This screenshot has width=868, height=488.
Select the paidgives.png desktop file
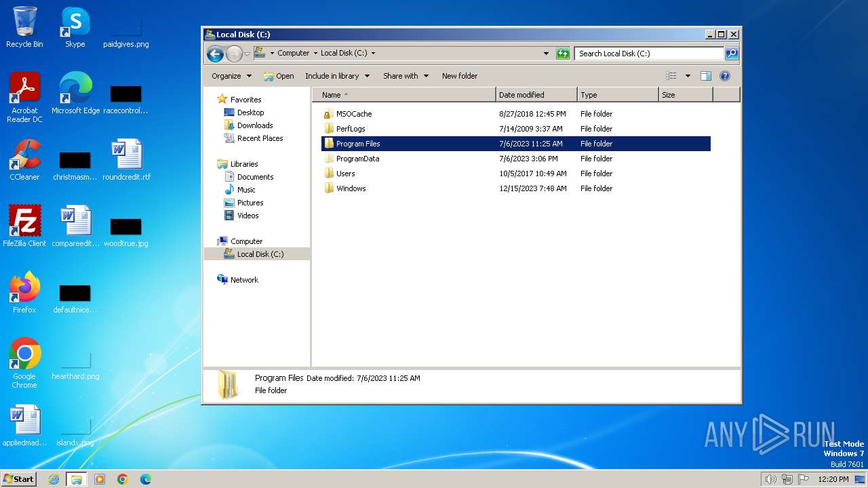(126, 33)
